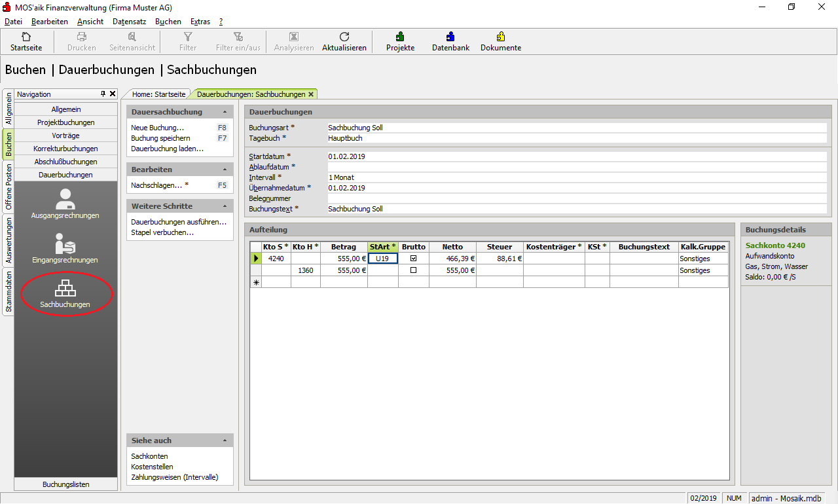Image resolution: width=838 pixels, height=504 pixels.
Task: Switch to the Home: Startseite tab
Action: [x=158, y=94]
